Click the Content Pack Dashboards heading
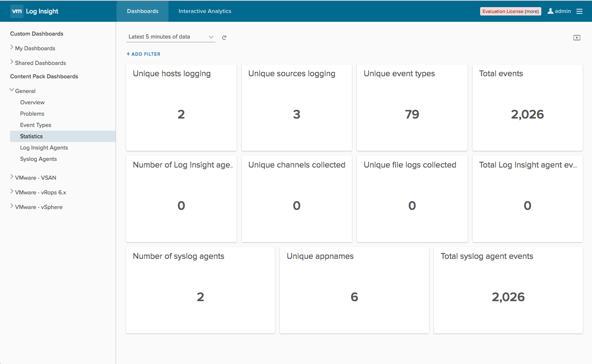 point(44,76)
